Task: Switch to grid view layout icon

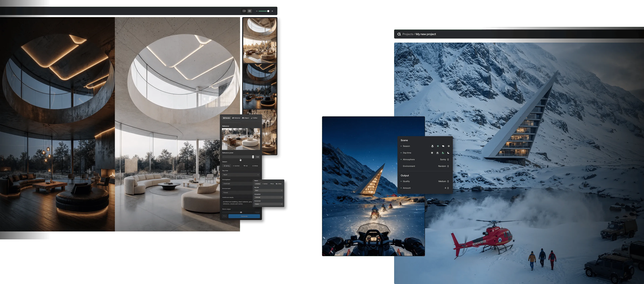Action: [x=250, y=11]
